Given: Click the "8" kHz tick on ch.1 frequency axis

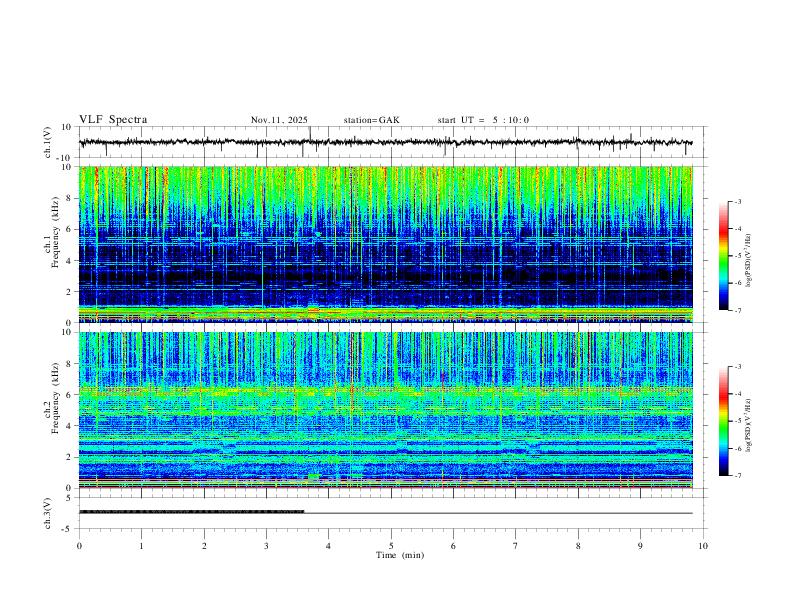Looking at the screenshot, I should (x=70, y=198).
